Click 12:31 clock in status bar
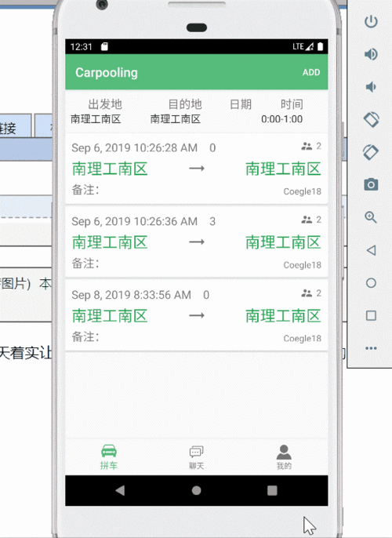Screen dimensions: 392x538 pos(82,47)
